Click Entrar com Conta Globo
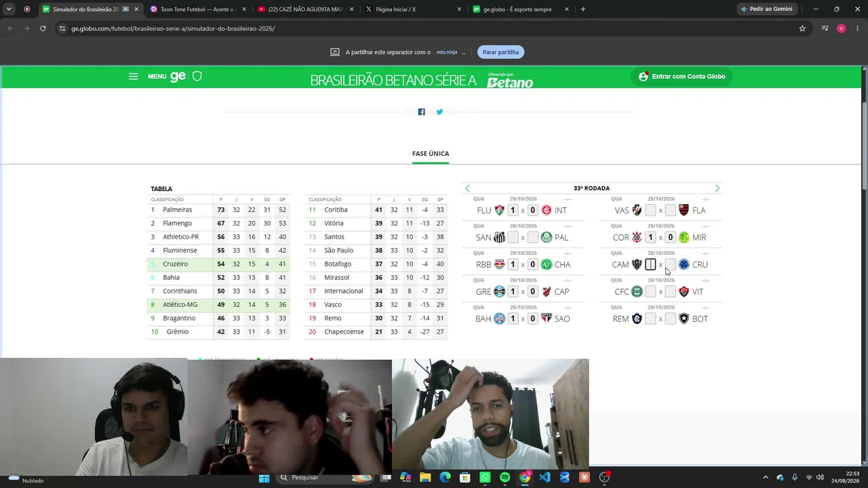 [x=682, y=77]
